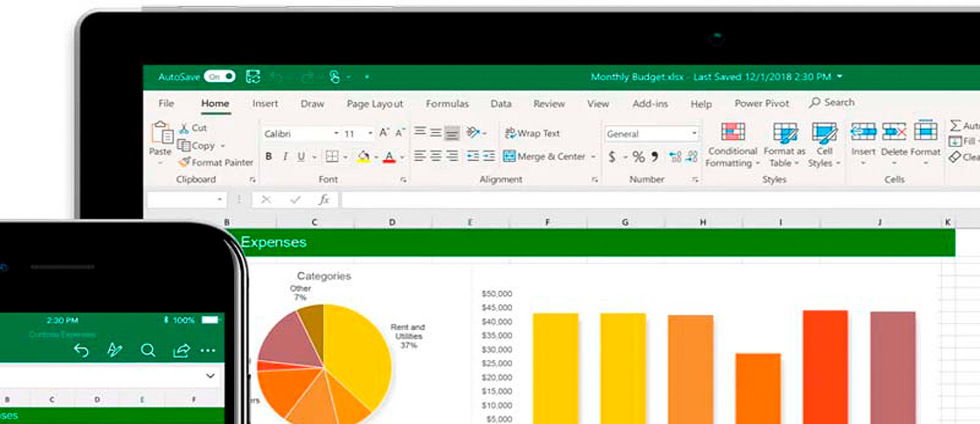The image size is (980, 424).
Task: Toggle Italic formatting
Action: pos(285,156)
